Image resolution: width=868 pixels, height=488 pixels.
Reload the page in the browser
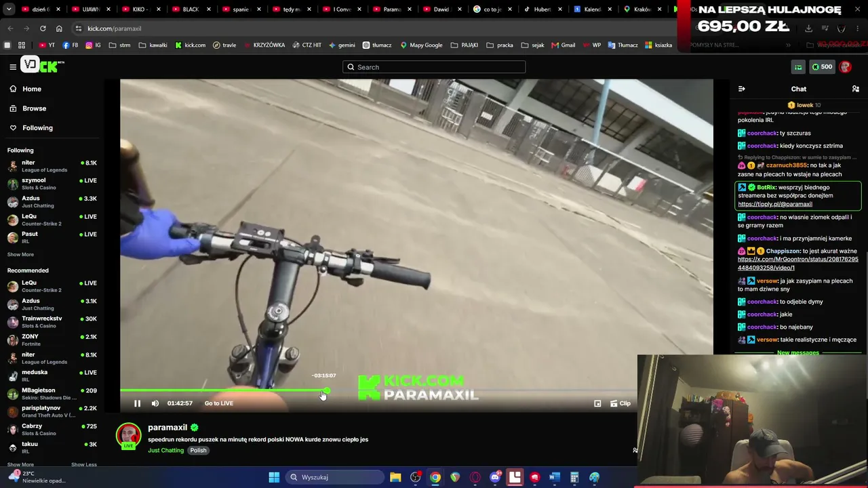click(x=43, y=28)
